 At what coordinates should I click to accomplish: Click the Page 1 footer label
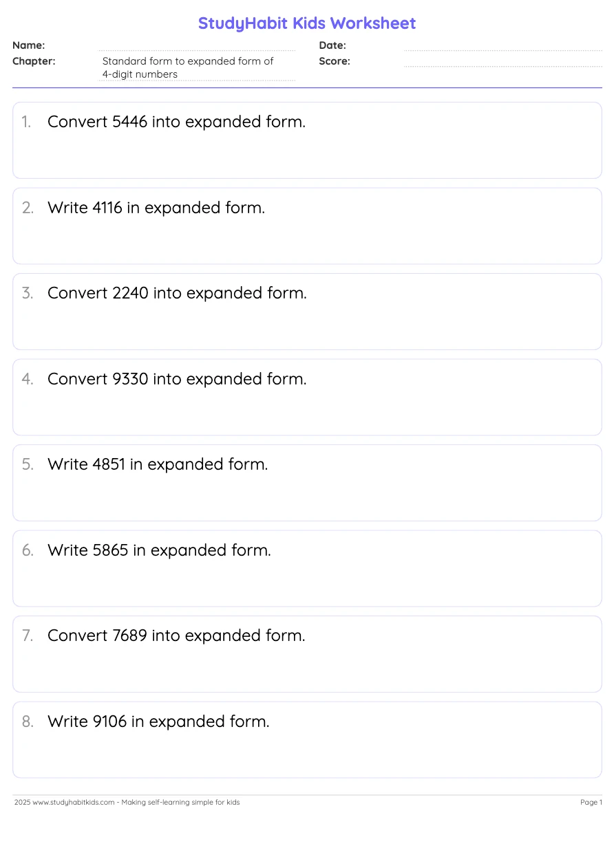click(x=591, y=802)
